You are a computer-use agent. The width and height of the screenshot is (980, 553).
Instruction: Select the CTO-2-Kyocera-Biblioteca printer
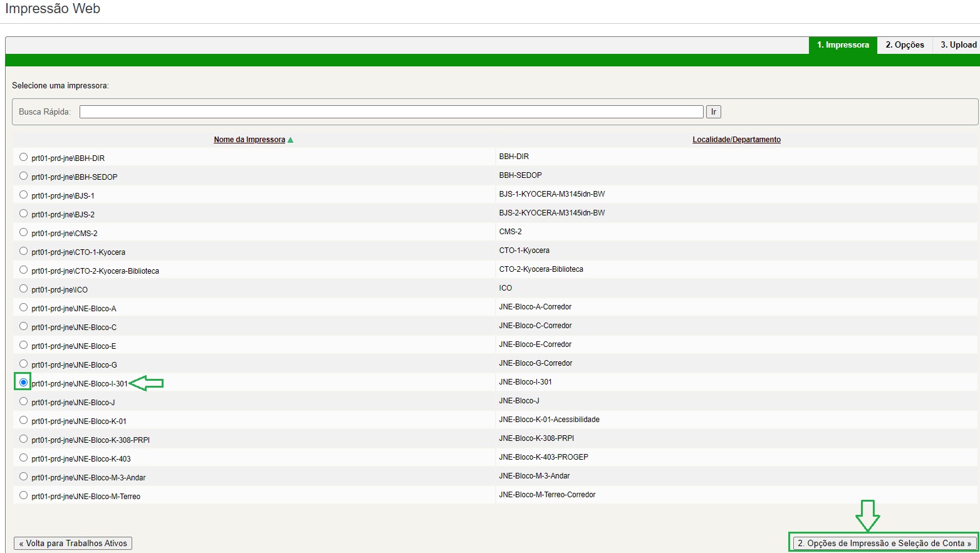[23, 270]
